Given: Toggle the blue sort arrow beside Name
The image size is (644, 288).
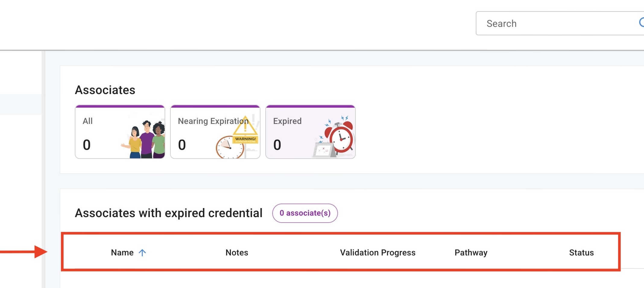Looking at the screenshot, I should click(x=142, y=253).
